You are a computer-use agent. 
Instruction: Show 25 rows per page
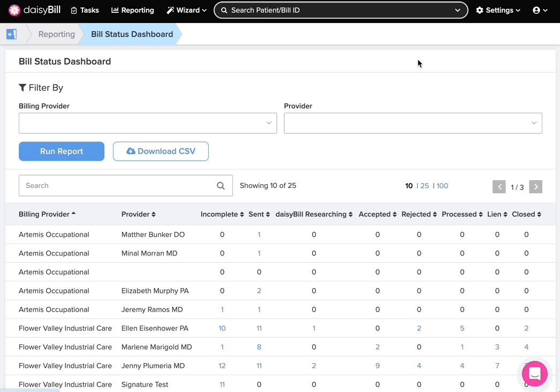click(x=425, y=186)
